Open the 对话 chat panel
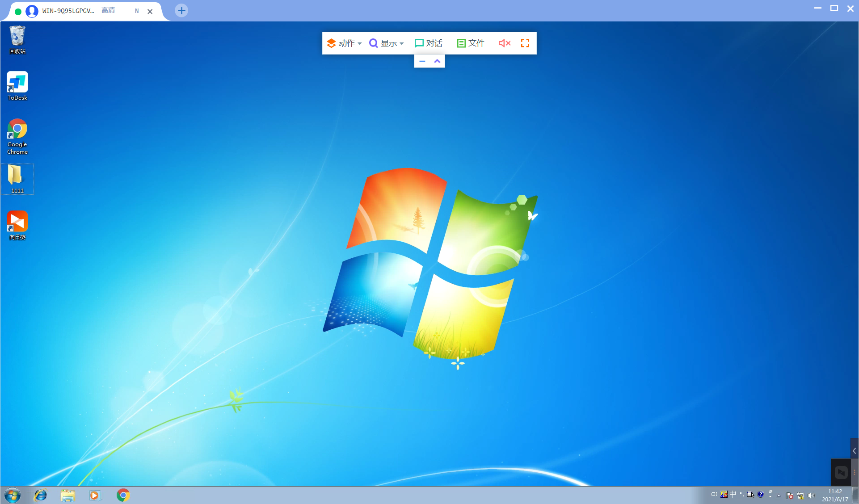The image size is (859, 504). coord(428,43)
